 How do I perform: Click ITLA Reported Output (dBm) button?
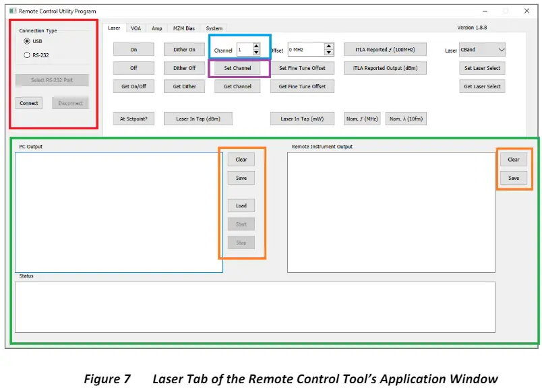click(385, 68)
